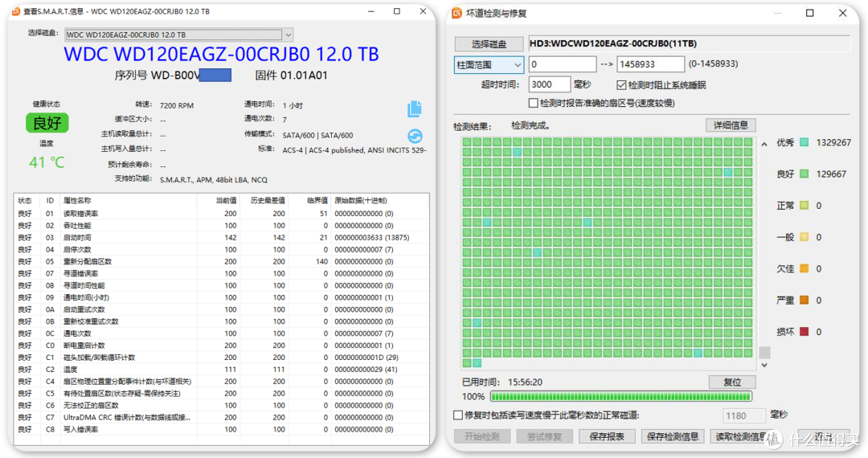Screen dimensions: 868x458
Task: Select the 启动时间 attribute row
Action: point(221,237)
